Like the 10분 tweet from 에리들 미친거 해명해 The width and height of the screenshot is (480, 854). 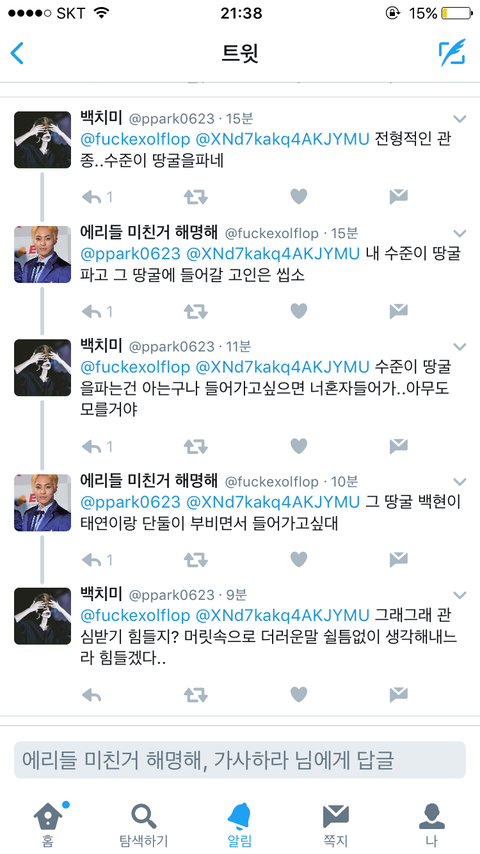pyautogui.click(x=299, y=559)
